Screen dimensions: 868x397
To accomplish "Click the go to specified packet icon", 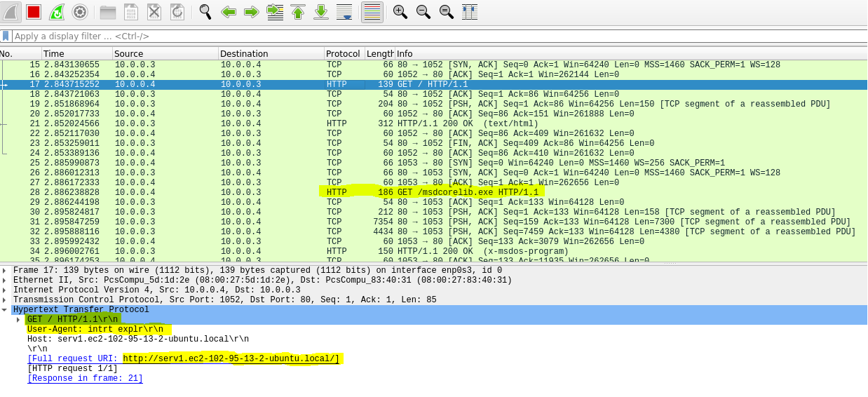I will pyautogui.click(x=275, y=12).
